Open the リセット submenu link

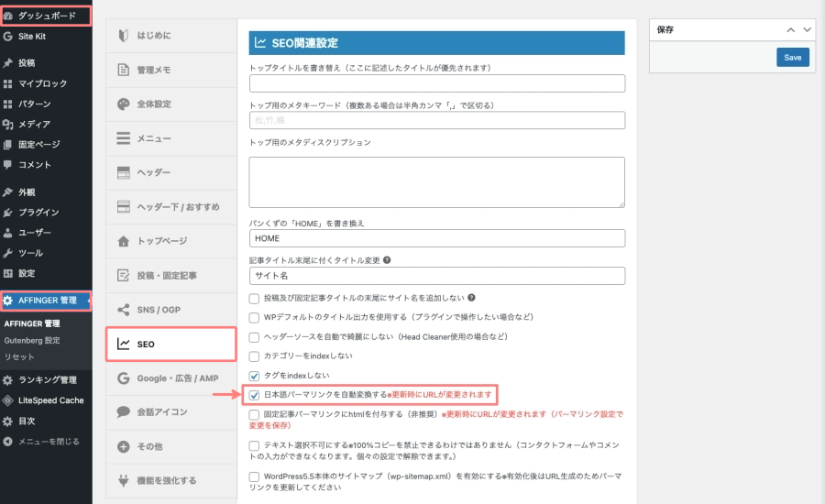19,356
